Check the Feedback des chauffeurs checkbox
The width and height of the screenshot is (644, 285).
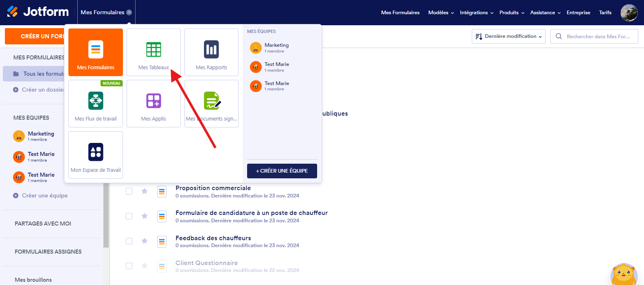(129, 241)
